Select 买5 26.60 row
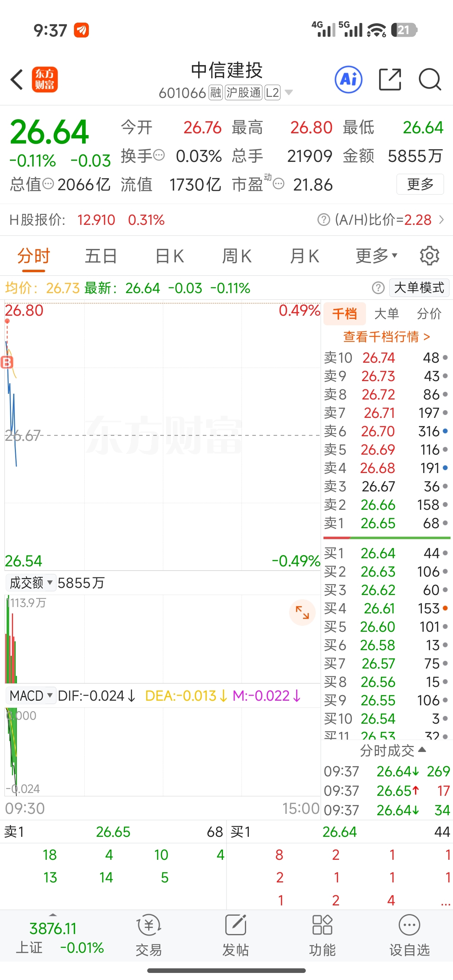Screen dimensions: 453x980 [x=386, y=626]
